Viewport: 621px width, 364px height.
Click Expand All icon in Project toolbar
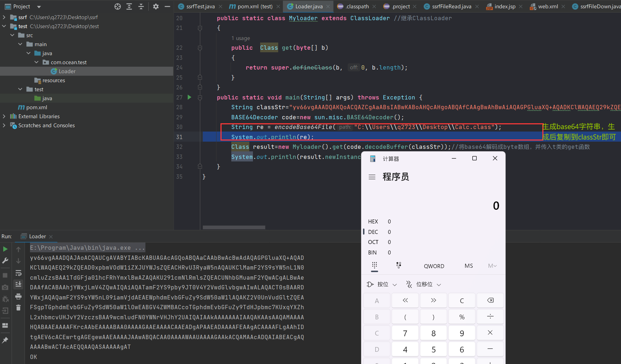129,6
